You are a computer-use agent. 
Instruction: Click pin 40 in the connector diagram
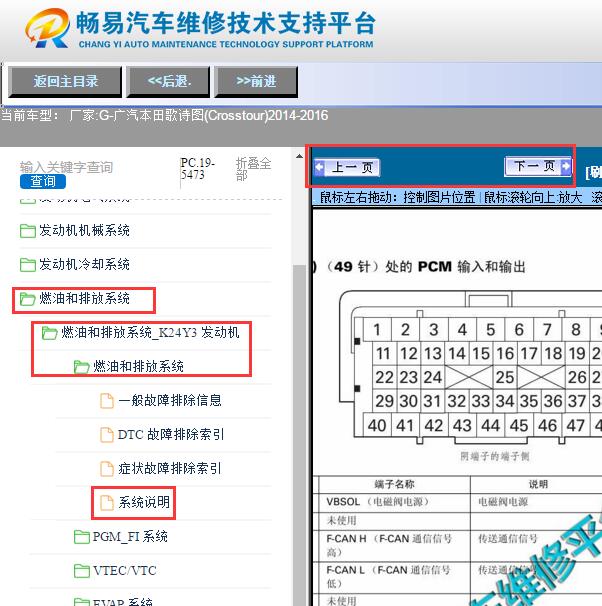tap(377, 426)
